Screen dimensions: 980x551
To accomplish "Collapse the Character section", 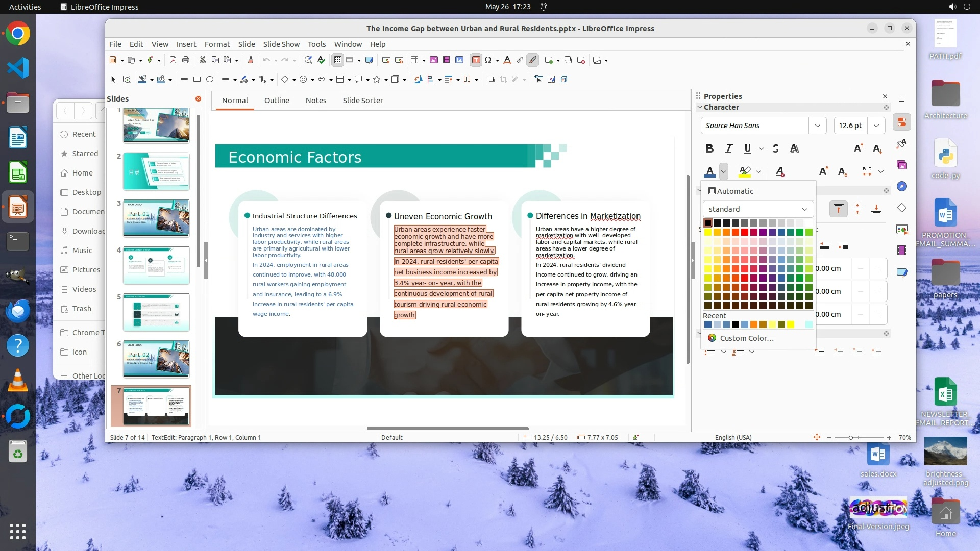I will click(x=700, y=107).
